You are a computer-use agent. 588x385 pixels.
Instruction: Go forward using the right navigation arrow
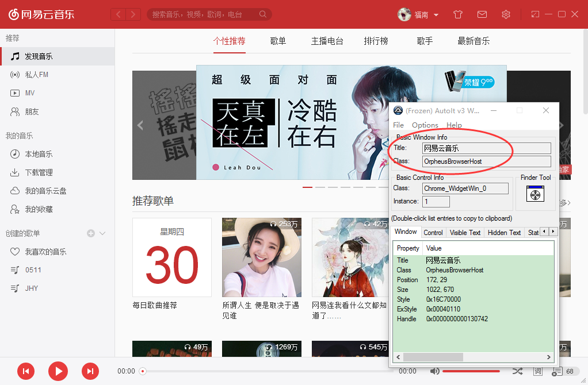[x=133, y=14]
